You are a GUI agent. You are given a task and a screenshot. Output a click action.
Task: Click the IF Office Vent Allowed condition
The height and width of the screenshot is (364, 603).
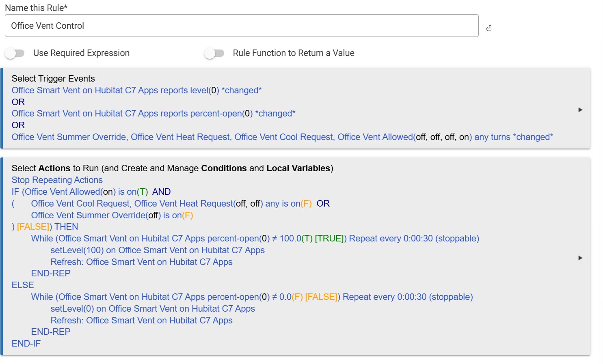click(x=80, y=192)
